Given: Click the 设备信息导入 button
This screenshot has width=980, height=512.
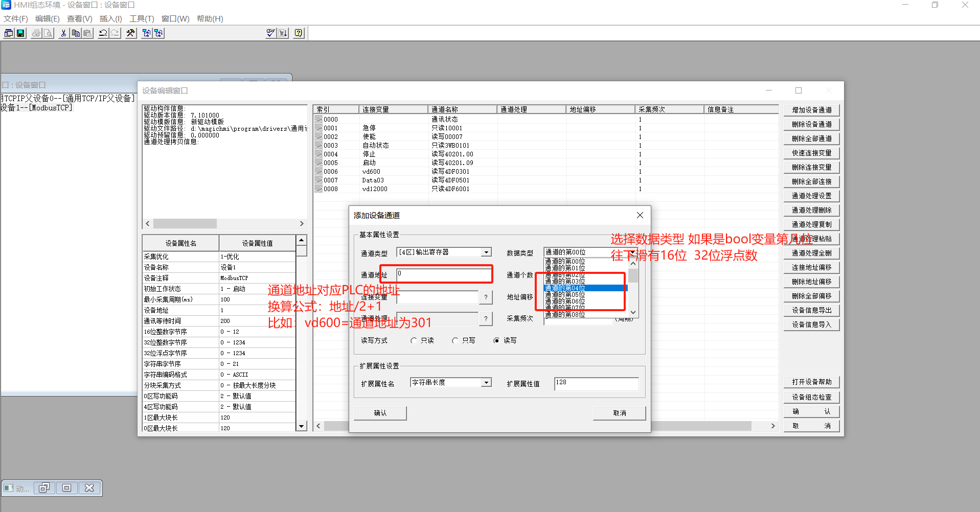Looking at the screenshot, I should (x=812, y=324).
